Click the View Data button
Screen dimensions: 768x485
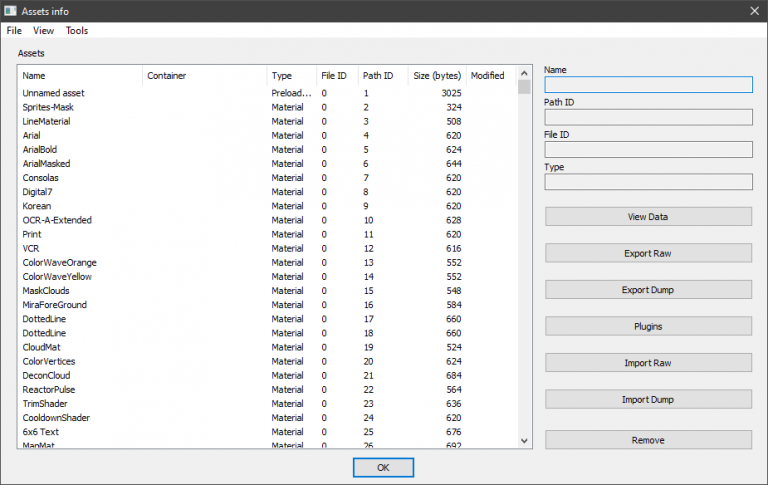[648, 217]
